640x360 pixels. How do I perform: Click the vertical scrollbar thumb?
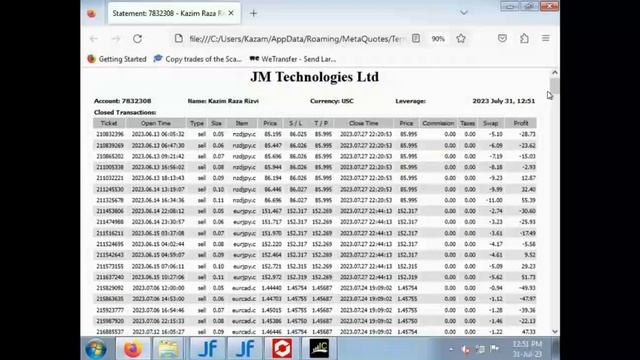point(554,85)
